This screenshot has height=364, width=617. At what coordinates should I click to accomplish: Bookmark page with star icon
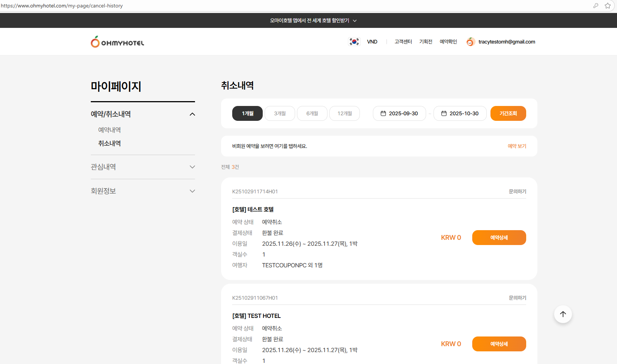[608, 6]
